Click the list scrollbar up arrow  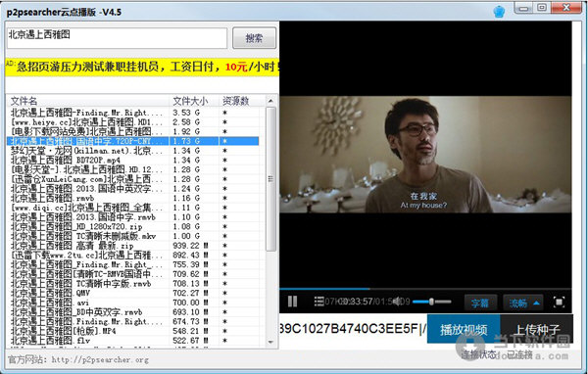270,101
